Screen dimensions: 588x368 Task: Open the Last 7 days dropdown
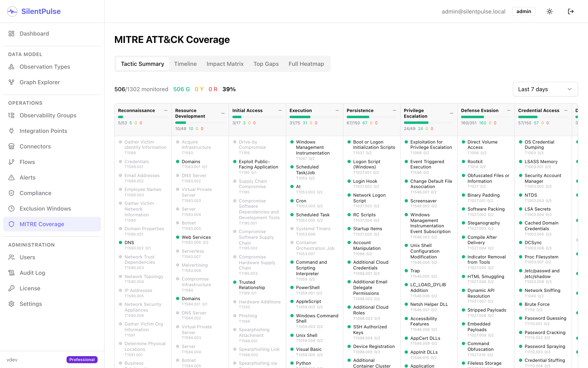click(545, 89)
